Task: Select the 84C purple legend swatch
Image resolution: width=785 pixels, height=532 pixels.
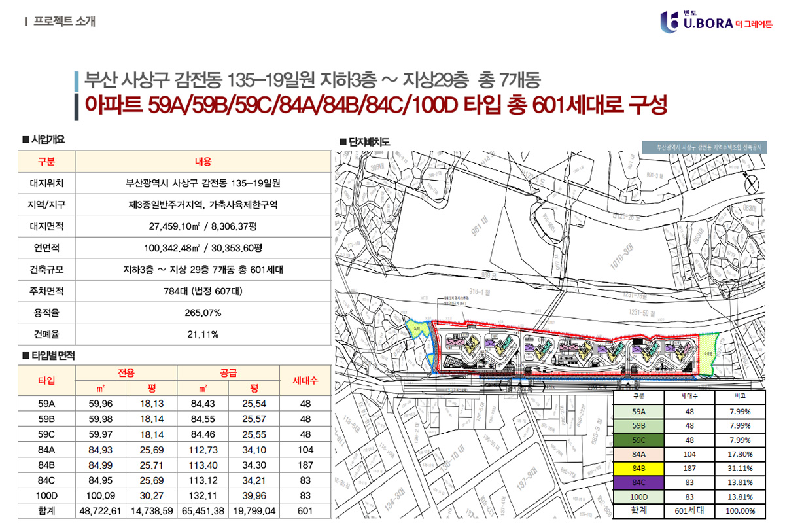Action: tap(639, 483)
